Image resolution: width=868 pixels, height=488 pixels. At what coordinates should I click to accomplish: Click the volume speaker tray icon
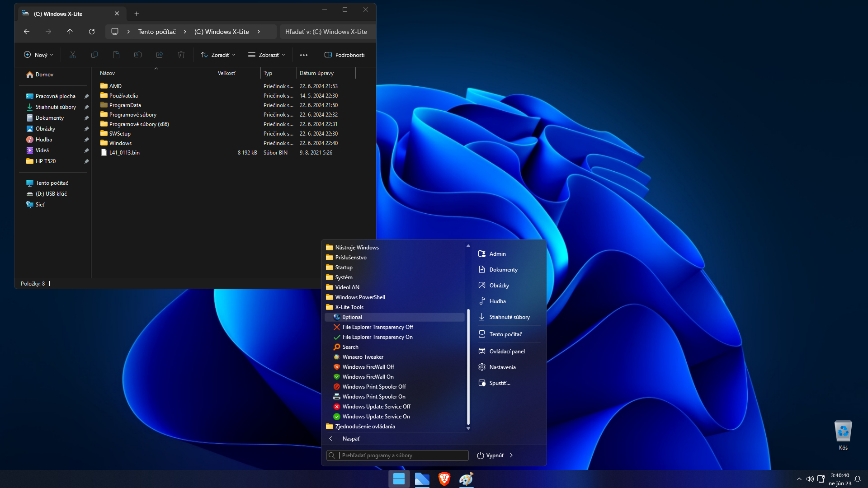point(810,479)
